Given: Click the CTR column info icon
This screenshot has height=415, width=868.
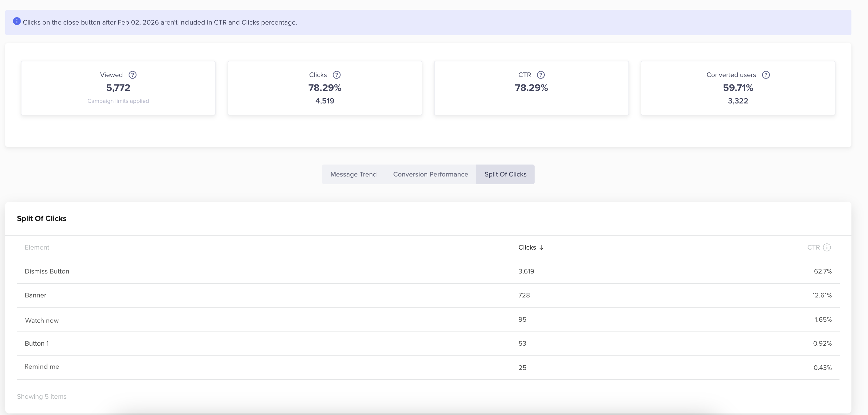Looking at the screenshot, I should pos(827,247).
